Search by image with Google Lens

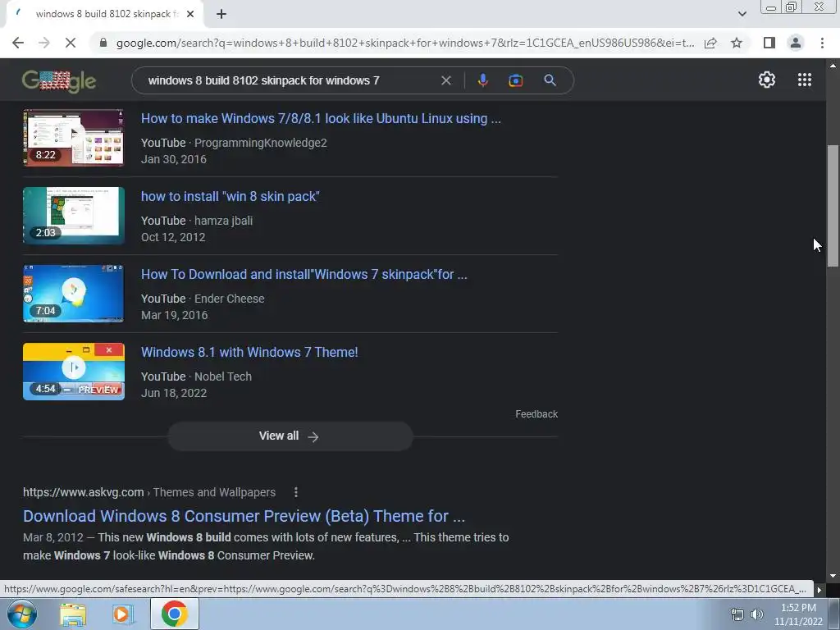(515, 80)
